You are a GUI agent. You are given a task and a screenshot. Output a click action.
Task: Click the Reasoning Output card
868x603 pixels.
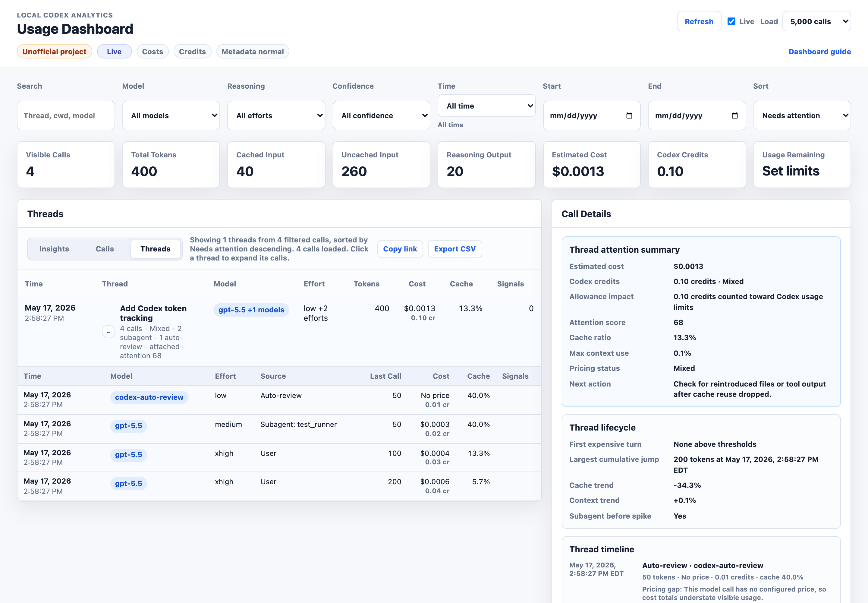[486, 165]
